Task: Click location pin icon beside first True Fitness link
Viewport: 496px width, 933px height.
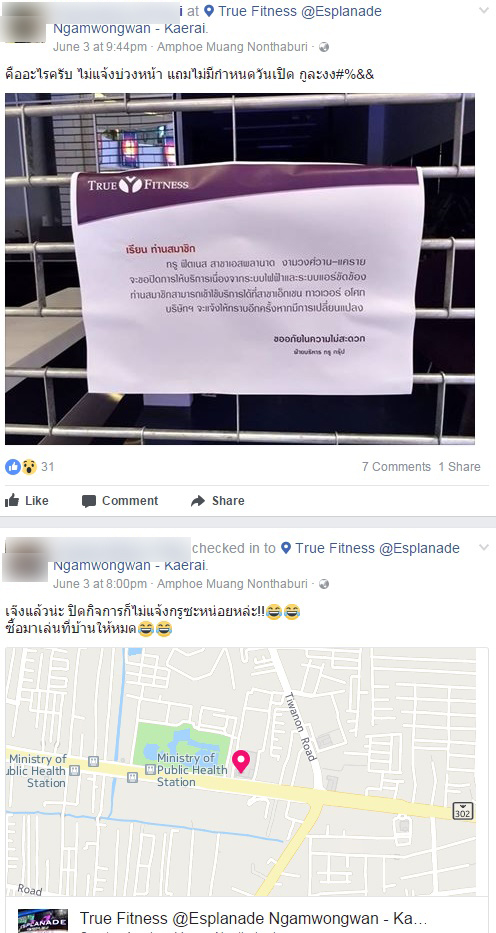Action: pos(209,11)
